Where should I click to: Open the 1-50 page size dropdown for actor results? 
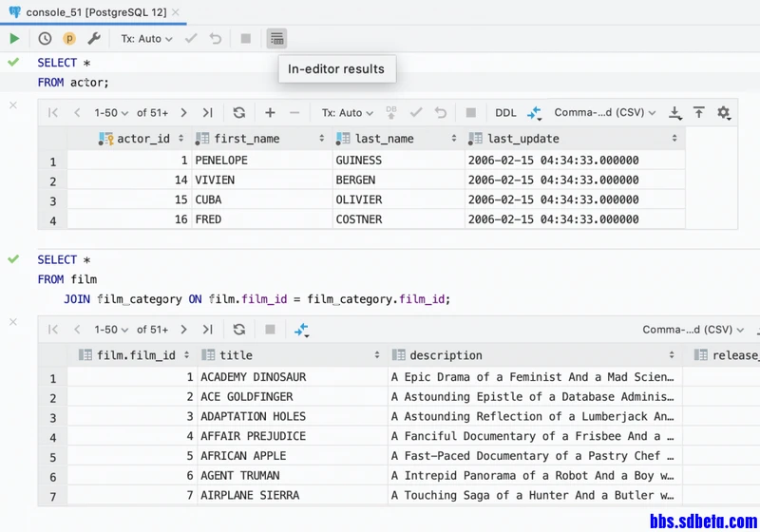click(111, 113)
